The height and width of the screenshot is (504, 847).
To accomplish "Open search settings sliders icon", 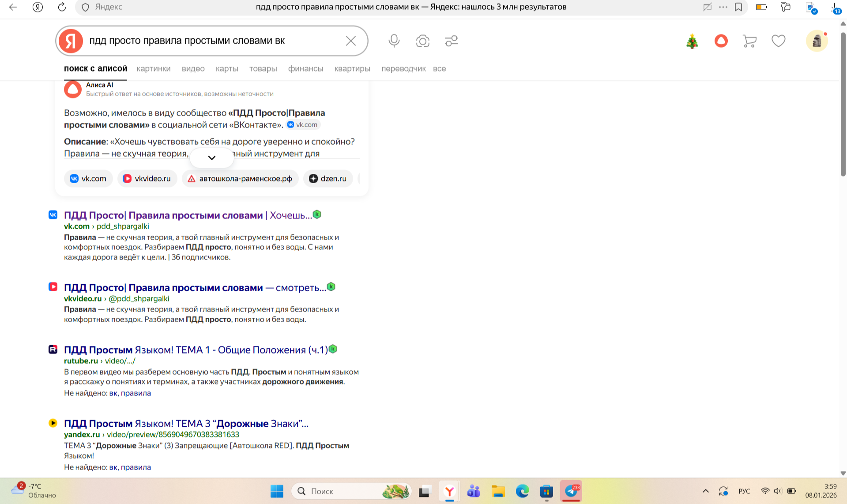I will 452,41.
